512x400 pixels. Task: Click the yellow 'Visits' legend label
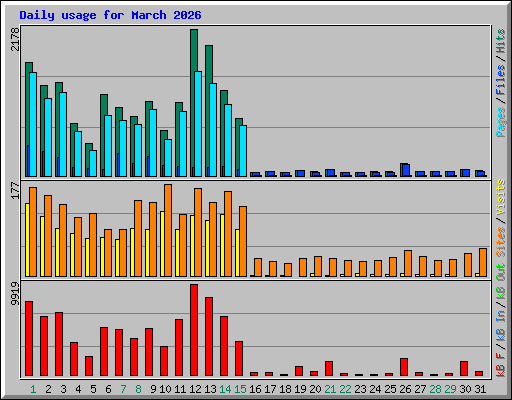(501, 197)
